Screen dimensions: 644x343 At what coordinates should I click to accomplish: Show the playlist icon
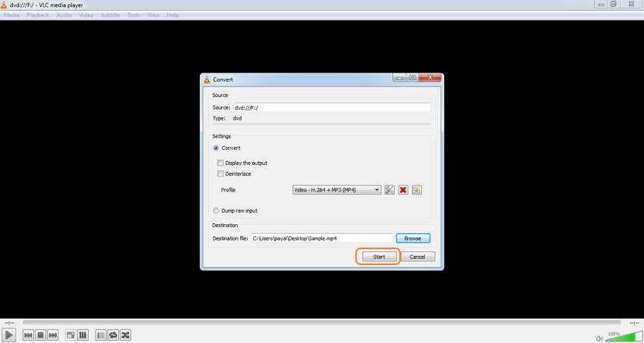coord(101,335)
